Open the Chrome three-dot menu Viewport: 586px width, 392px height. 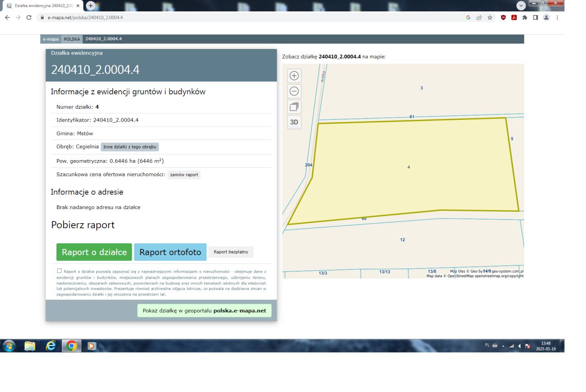(557, 17)
